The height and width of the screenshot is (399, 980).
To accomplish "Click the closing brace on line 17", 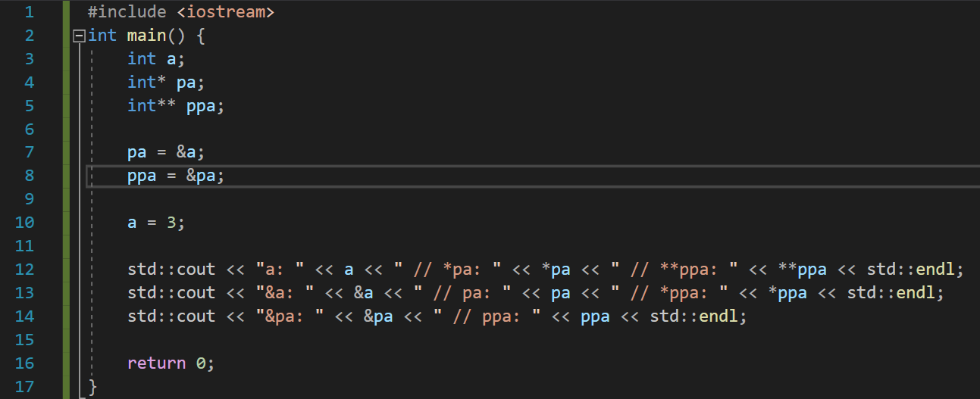I will [x=92, y=387].
